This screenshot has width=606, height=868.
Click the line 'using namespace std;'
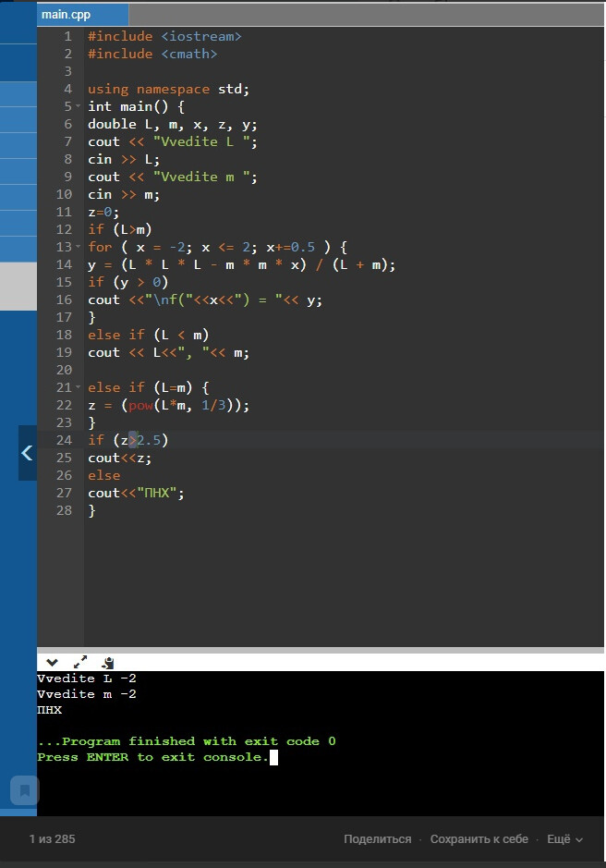coord(169,89)
